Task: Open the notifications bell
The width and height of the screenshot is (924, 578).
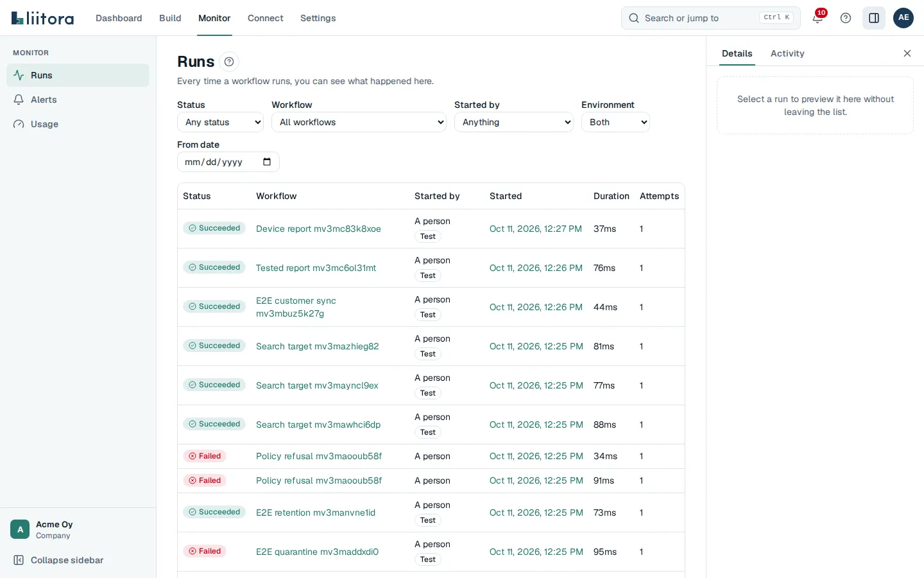Action: click(x=817, y=18)
